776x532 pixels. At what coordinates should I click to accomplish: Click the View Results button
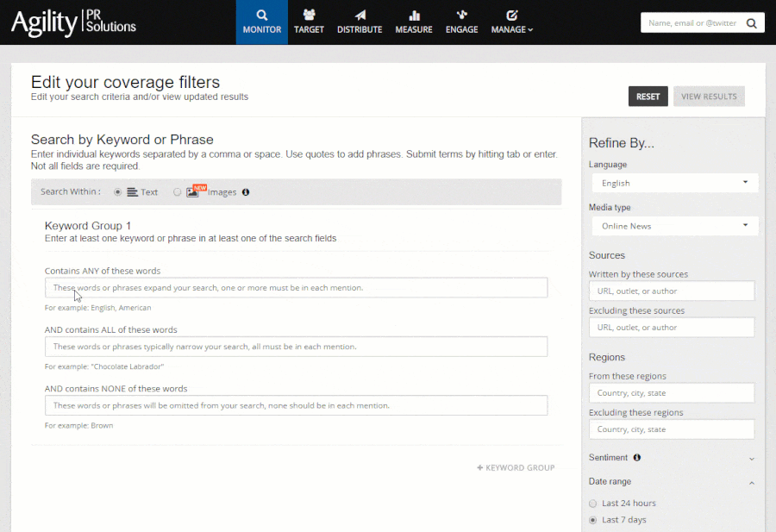[x=709, y=97]
